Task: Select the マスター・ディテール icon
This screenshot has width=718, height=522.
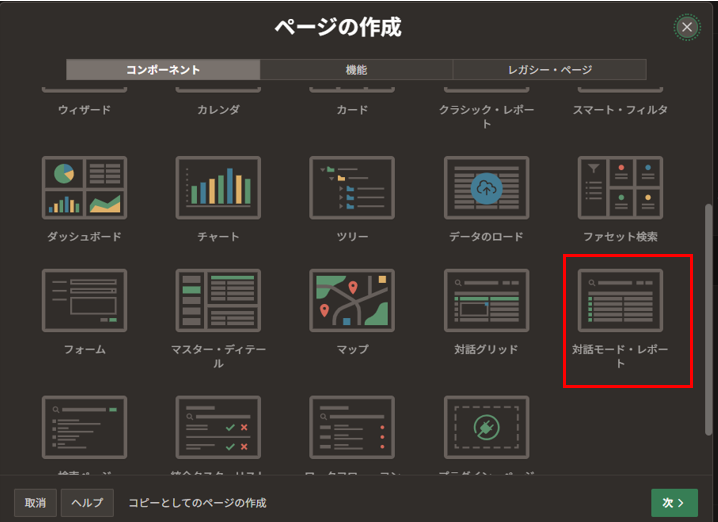Action: pos(218,300)
